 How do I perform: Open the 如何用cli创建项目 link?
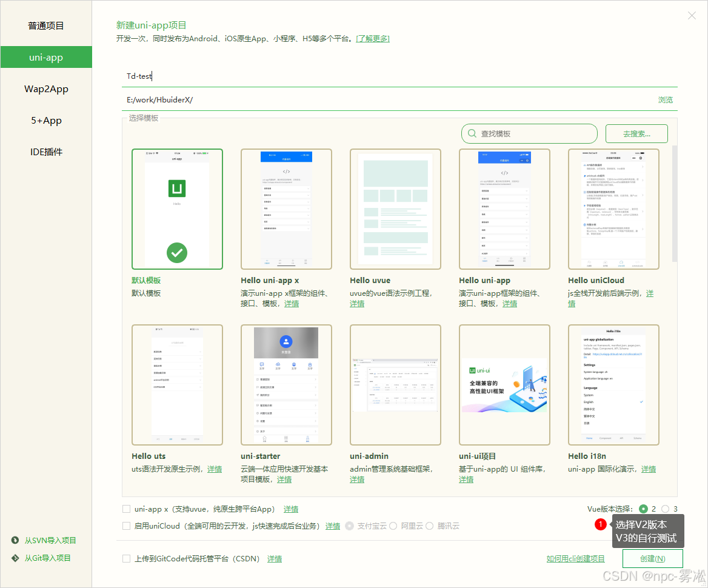click(x=576, y=559)
